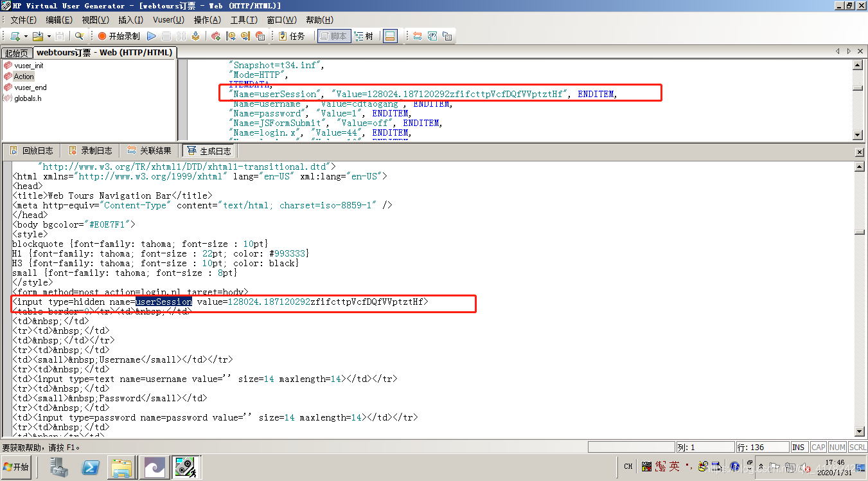This screenshot has width=868, height=481.
Task: Open the 文件(F) menu
Action: [24, 20]
